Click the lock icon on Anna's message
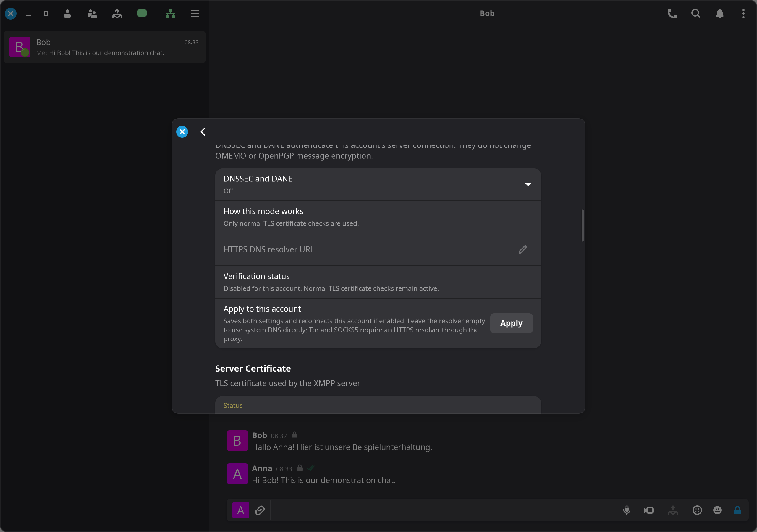 pyautogui.click(x=300, y=468)
